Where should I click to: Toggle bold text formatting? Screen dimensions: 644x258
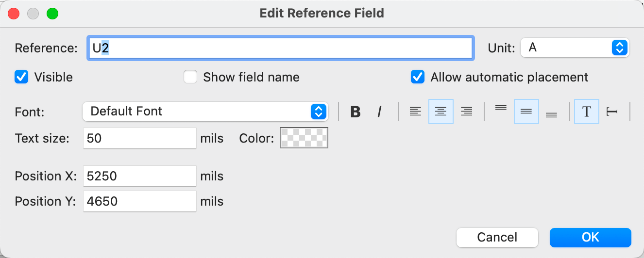click(356, 112)
